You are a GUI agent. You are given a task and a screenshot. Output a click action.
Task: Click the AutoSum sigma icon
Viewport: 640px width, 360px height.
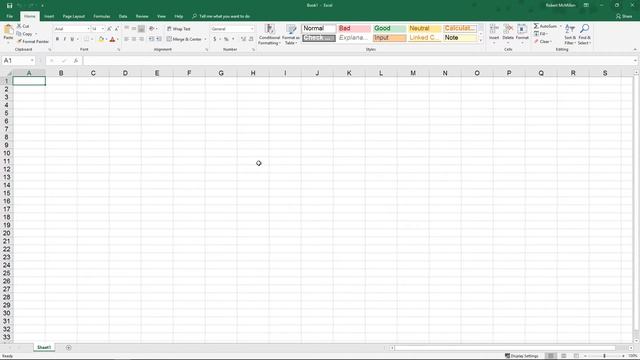[x=536, y=26]
